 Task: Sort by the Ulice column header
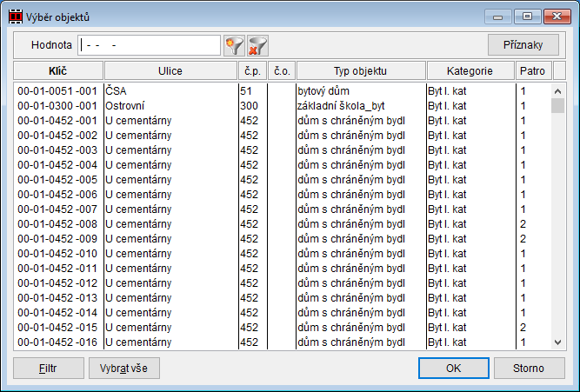[x=170, y=70]
